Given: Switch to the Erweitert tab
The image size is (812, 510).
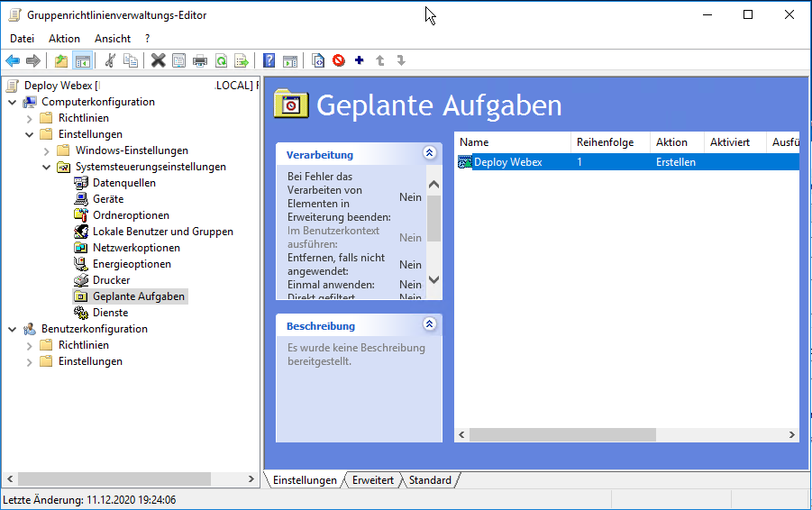Looking at the screenshot, I should pyautogui.click(x=373, y=480).
